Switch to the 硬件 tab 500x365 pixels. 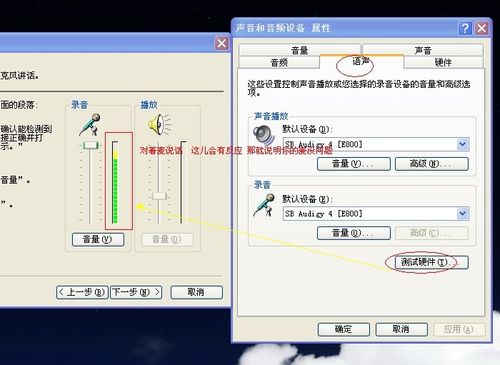[443, 62]
